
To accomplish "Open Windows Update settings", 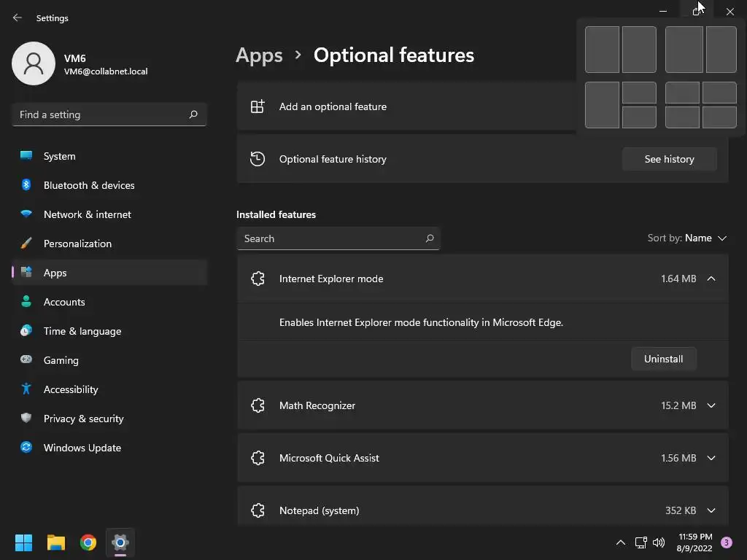I will (82, 448).
